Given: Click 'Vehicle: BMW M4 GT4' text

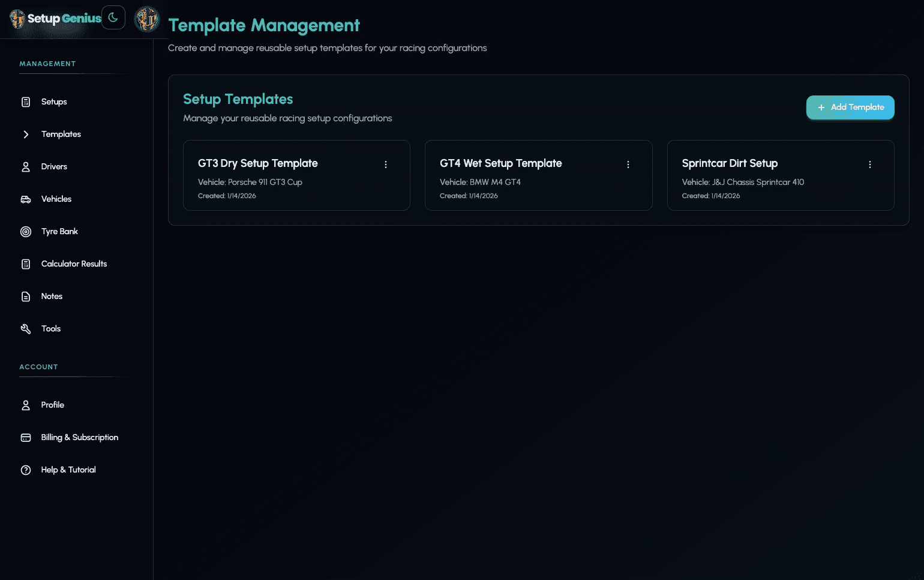Looking at the screenshot, I should [480, 182].
